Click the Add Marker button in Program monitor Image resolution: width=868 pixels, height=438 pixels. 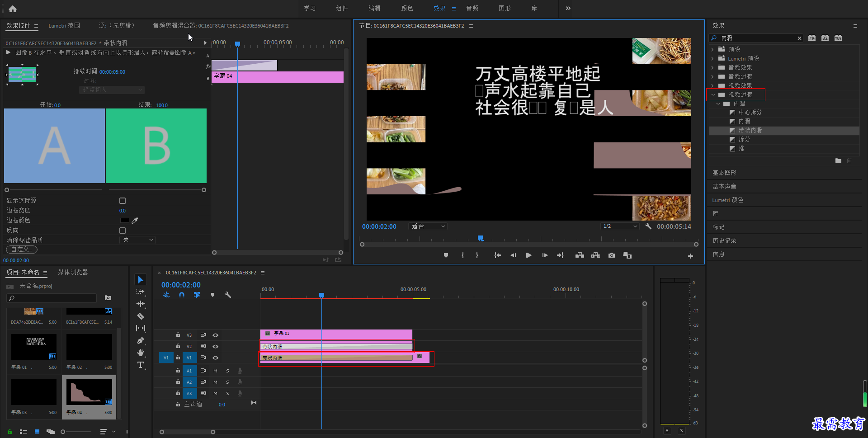(446, 255)
